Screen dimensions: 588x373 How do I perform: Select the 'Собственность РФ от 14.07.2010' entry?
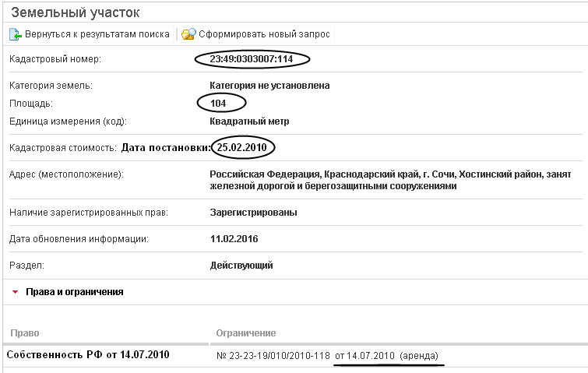click(x=88, y=355)
